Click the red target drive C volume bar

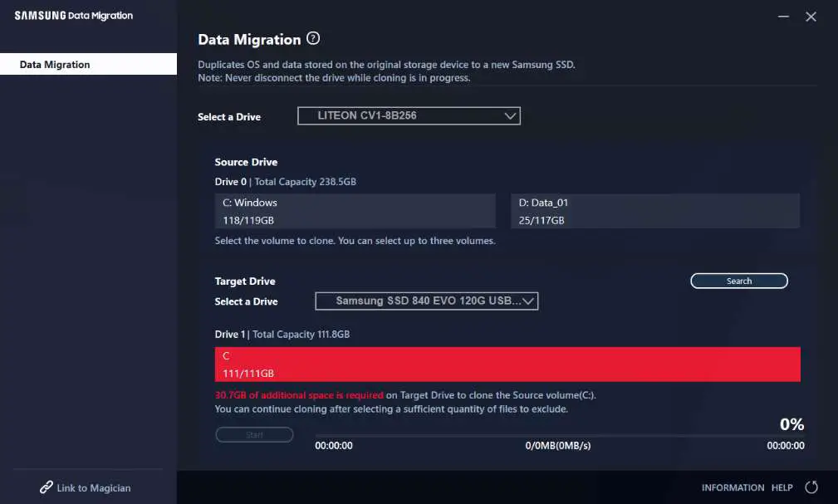(x=507, y=365)
